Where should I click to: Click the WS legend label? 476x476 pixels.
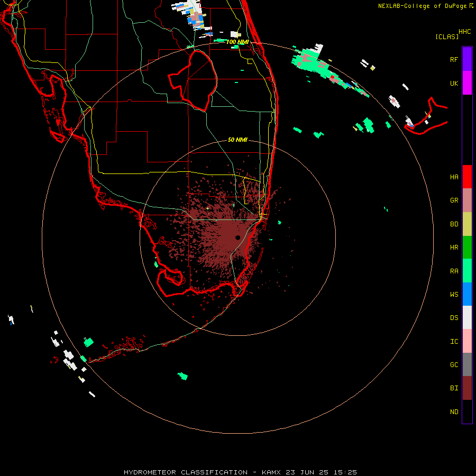pos(454,294)
